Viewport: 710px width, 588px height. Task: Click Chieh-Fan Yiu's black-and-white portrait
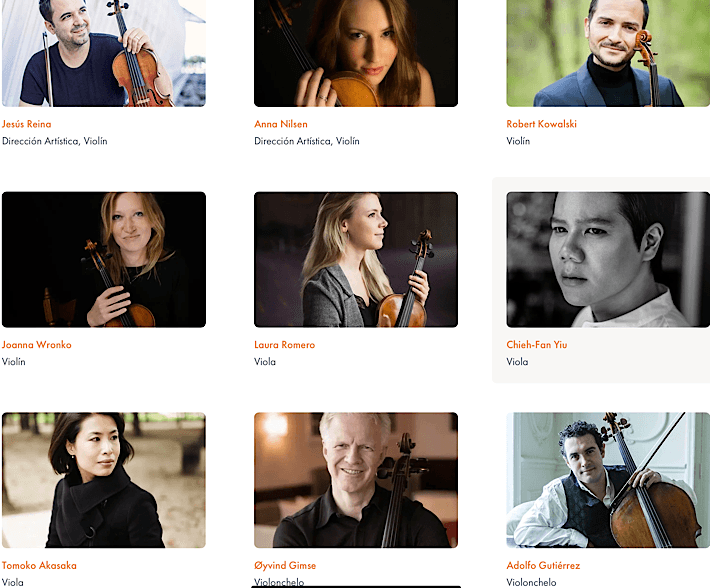608,259
